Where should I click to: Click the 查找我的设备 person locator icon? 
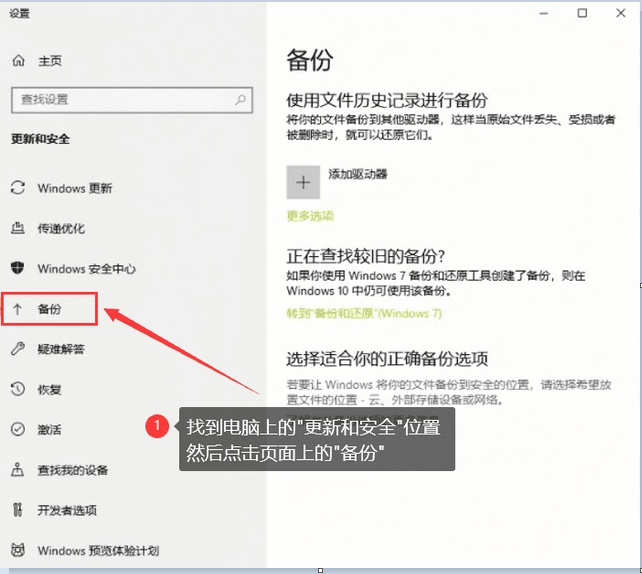click(x=17, y=469)
